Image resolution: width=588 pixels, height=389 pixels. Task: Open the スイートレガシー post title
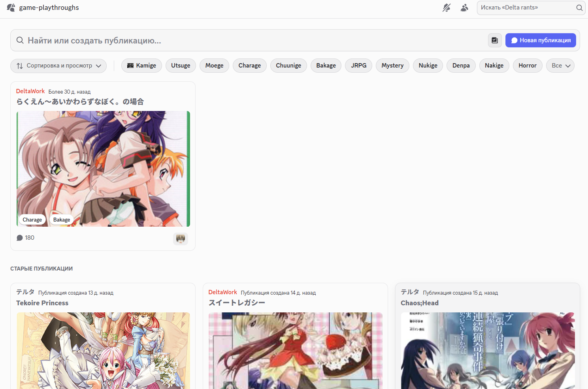click(237, 303)
